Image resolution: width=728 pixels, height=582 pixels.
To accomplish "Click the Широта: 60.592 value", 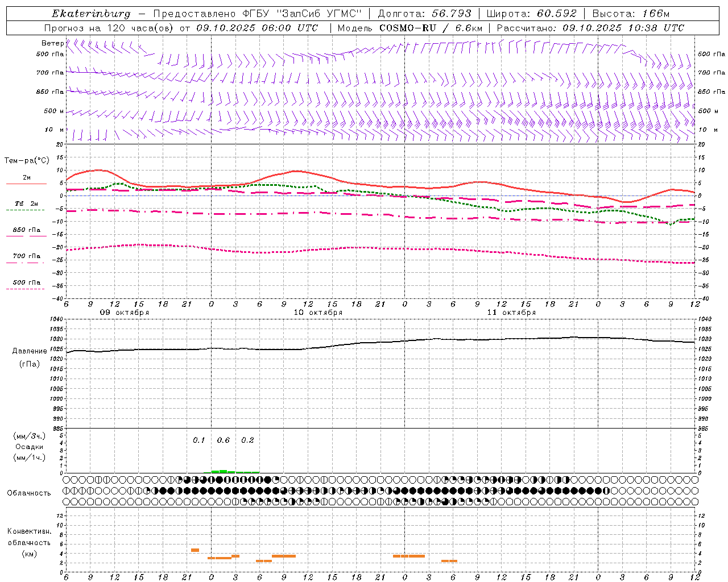I will pos(531,14).
